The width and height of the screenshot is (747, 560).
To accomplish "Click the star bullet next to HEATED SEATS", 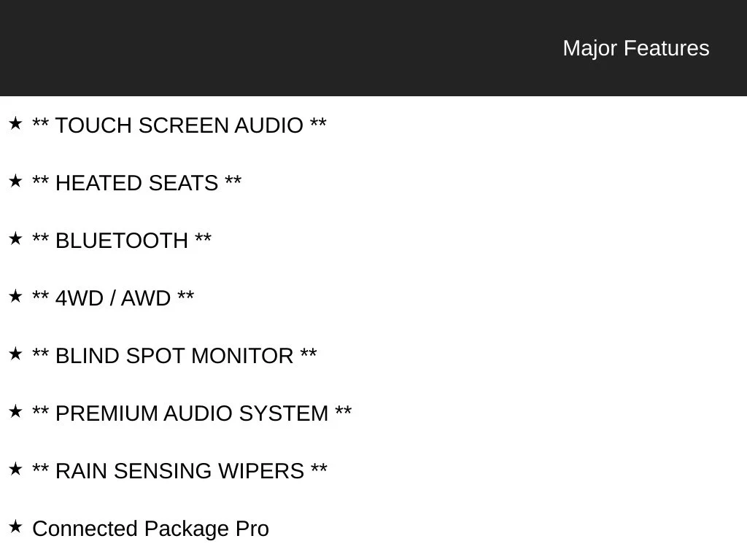I will point(15,181).
